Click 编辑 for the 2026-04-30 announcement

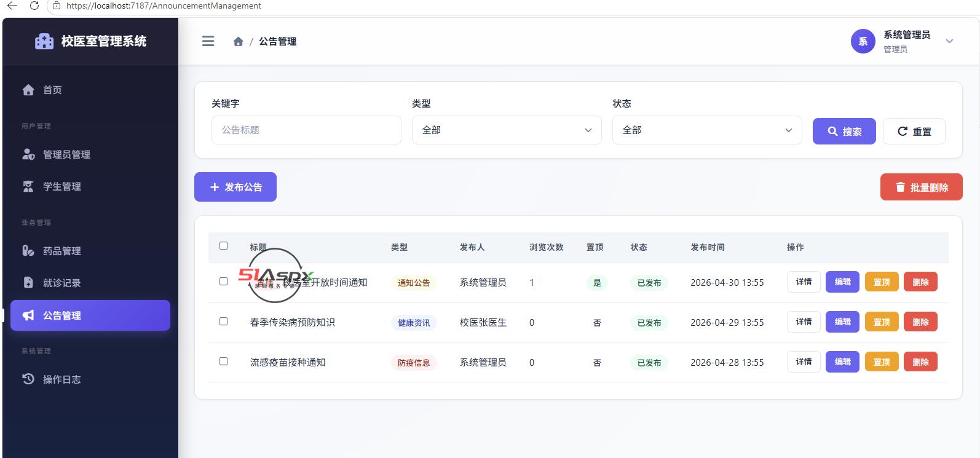(x=842, y=282)
